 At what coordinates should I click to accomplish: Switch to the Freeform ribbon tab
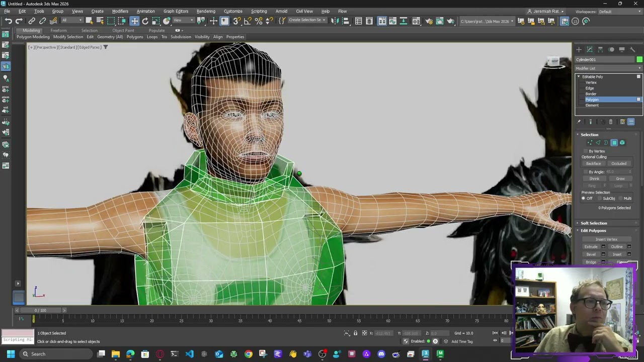point(58,31)
